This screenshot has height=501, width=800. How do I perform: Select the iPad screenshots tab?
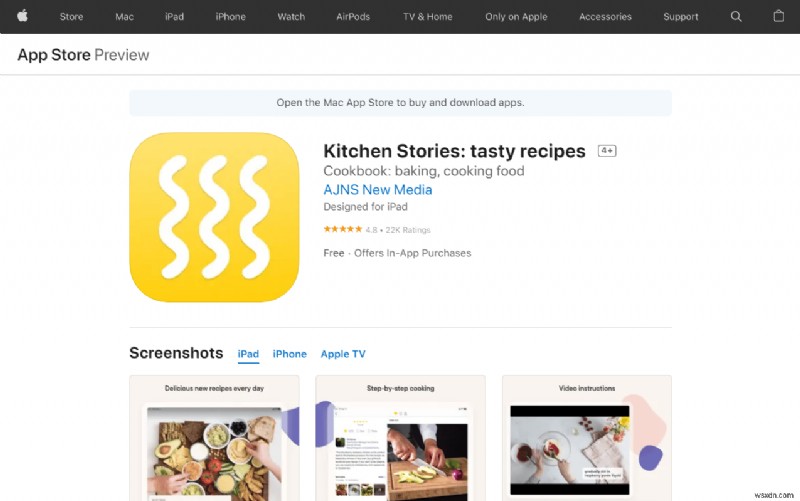coord(248,354)
